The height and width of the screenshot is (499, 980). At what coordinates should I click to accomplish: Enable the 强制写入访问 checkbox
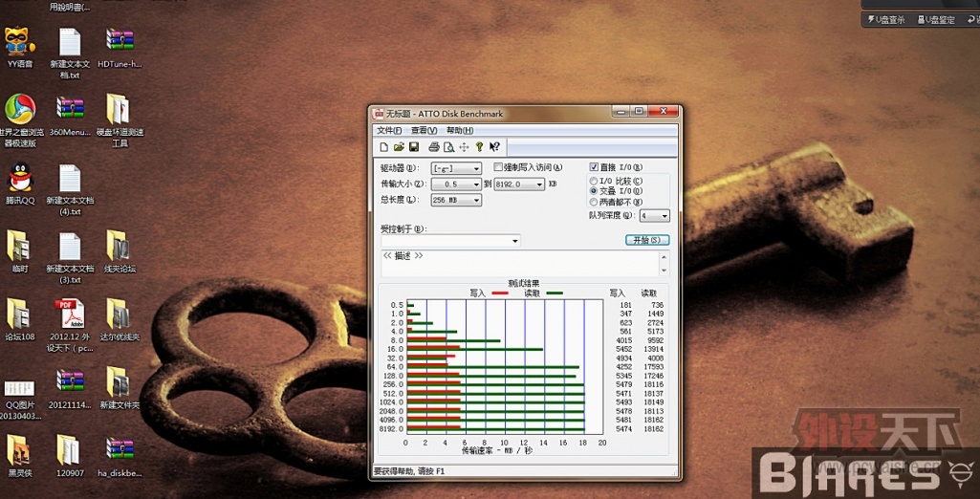coord(498,167)
